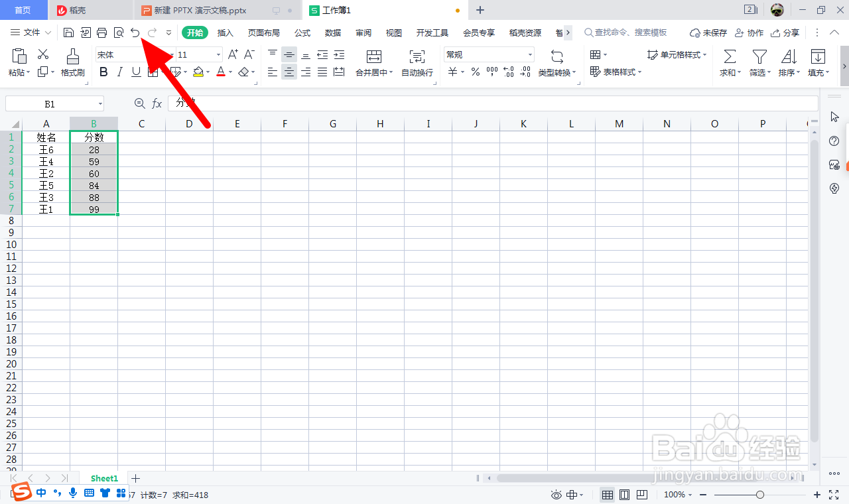Toggle bold formatting
The width and height of the screenshot is (849, 504).
[103, 72]
